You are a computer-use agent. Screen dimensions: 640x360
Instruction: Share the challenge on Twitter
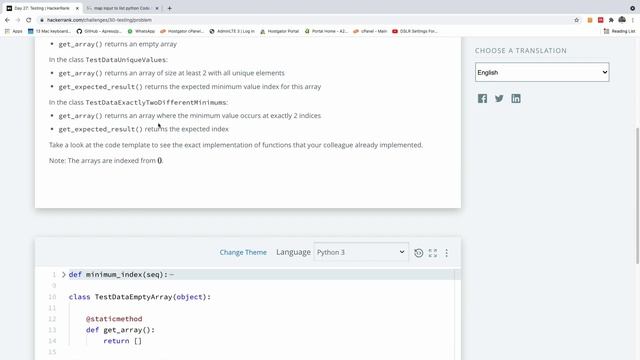[x=499, y=98]
